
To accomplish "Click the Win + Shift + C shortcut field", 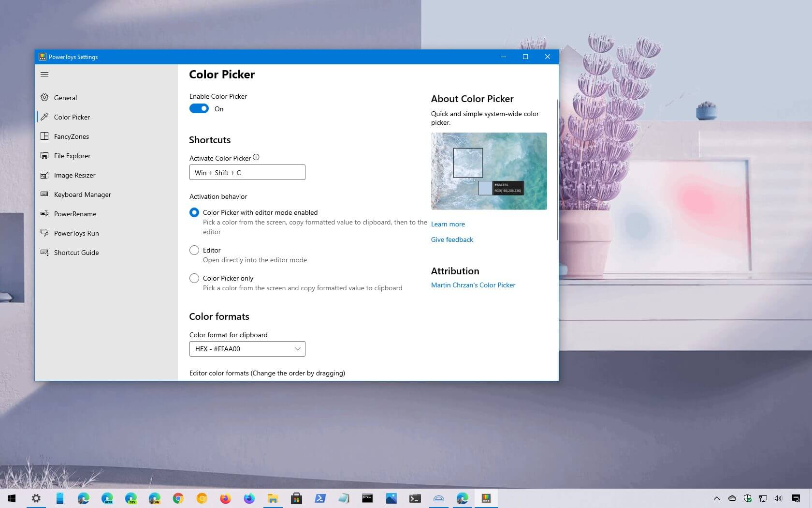I will tap(247, 172).
